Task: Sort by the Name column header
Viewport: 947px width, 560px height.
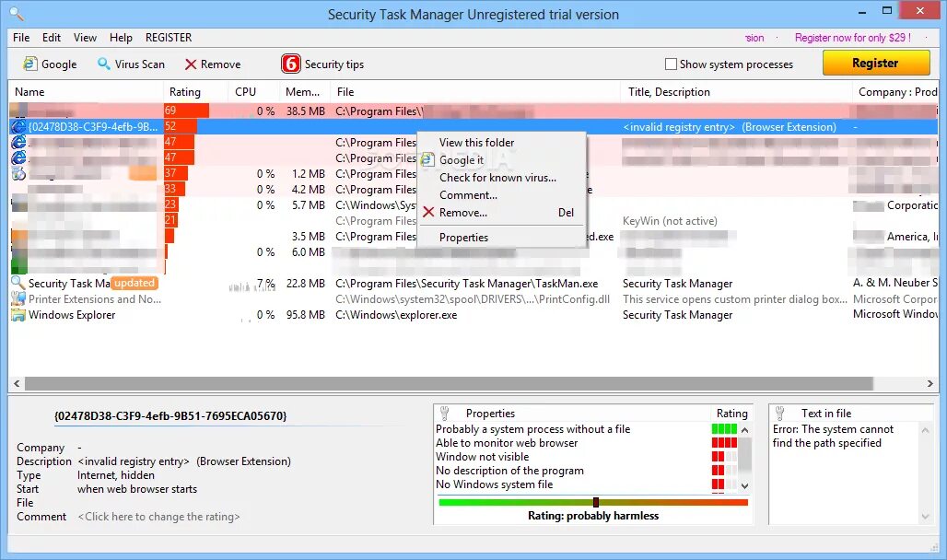Action: [86, 92]
